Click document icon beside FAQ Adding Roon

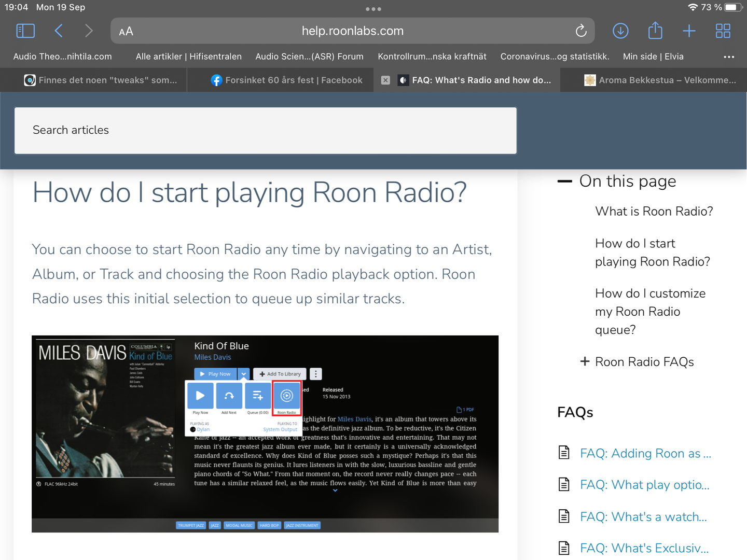coord(564,453)
